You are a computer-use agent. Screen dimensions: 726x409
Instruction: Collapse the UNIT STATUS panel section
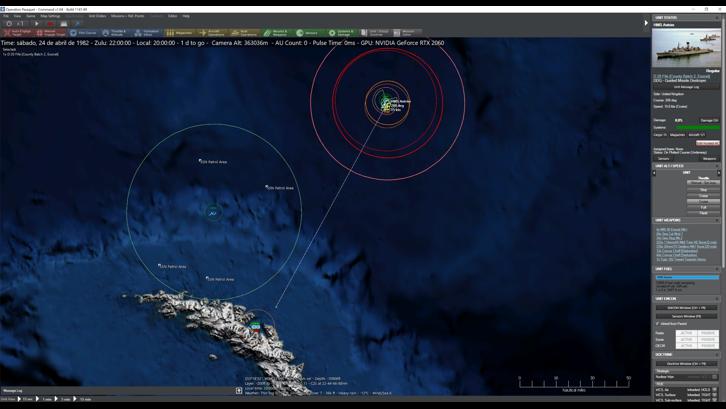click(x=717, y=18)
